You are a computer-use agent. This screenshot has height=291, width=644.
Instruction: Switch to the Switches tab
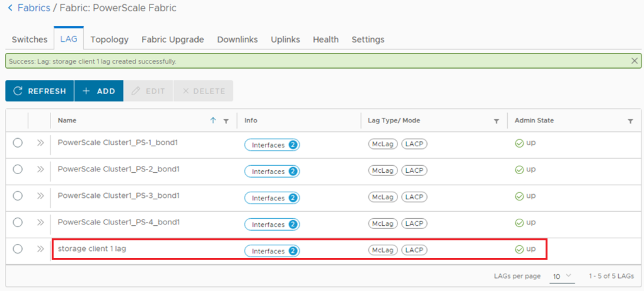coord(29,39)
